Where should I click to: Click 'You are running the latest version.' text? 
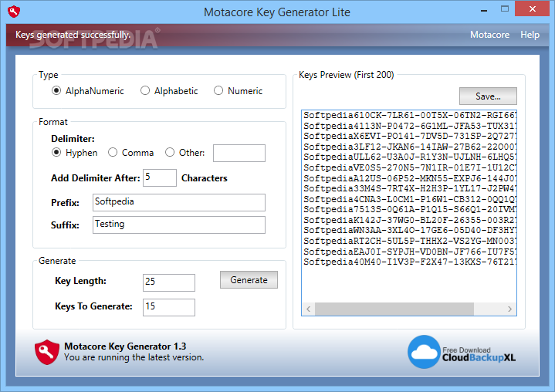(134, 357)
